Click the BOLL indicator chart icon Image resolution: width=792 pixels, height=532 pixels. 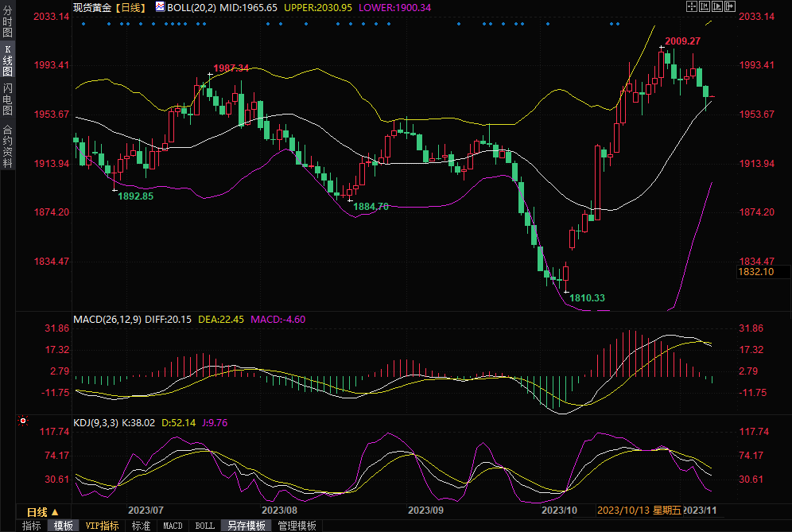tap(160, 6)
